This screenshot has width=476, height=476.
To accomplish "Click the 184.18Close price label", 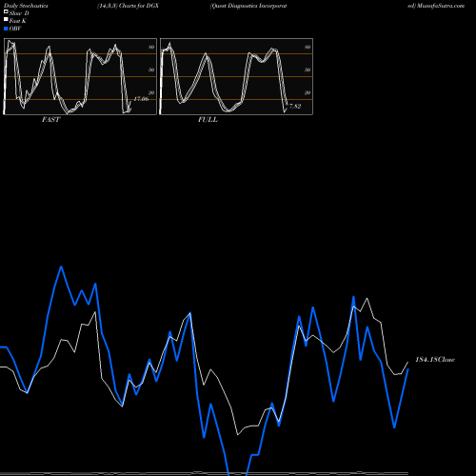I will [435, 360].
